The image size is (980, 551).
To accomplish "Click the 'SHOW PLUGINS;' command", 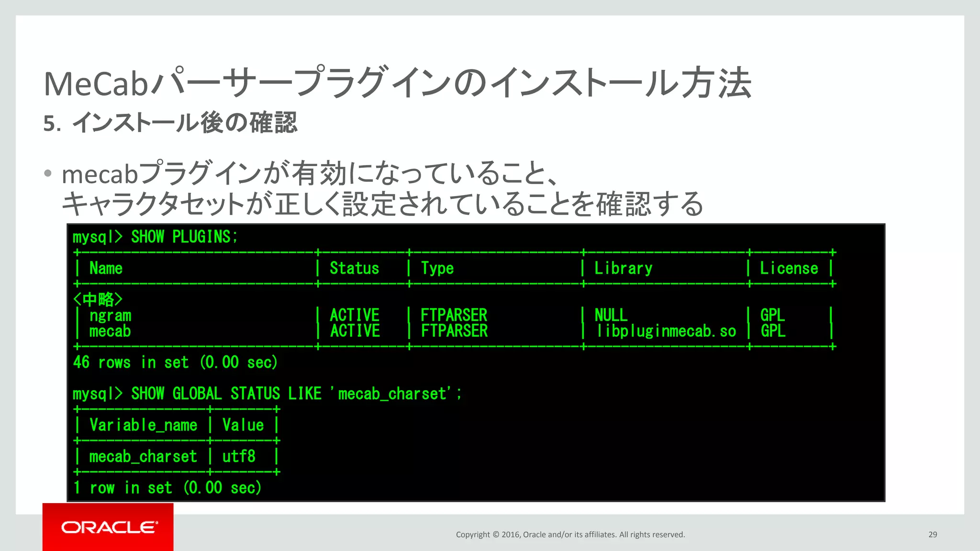I will pyautogui.click(x=184, y=237).
